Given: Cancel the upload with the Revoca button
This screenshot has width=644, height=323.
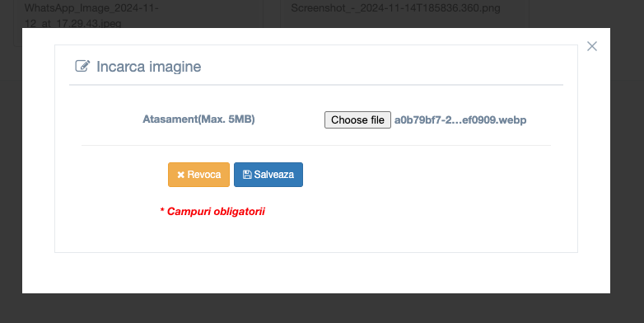Looking at the screenshot, I should coord(198,175).
